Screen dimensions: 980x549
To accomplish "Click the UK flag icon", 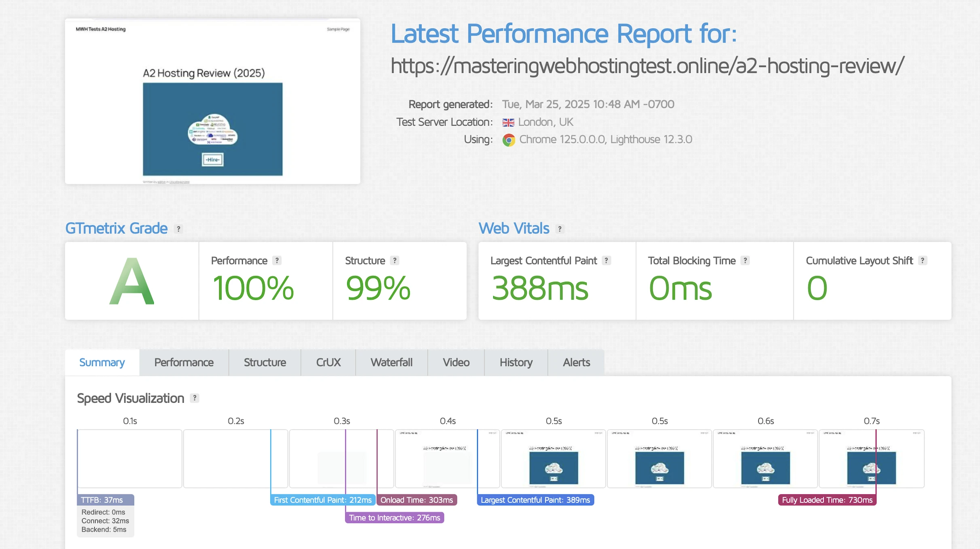I will pos(508,122).
